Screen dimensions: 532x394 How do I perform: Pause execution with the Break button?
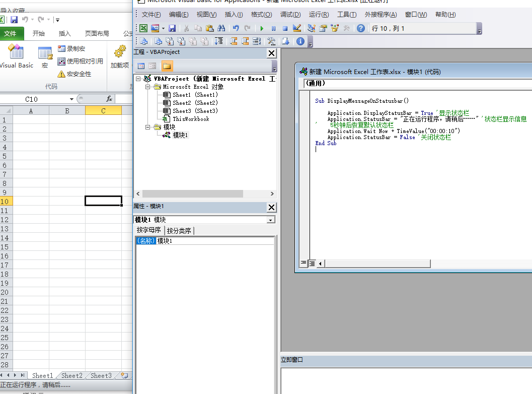click(273, 29)
